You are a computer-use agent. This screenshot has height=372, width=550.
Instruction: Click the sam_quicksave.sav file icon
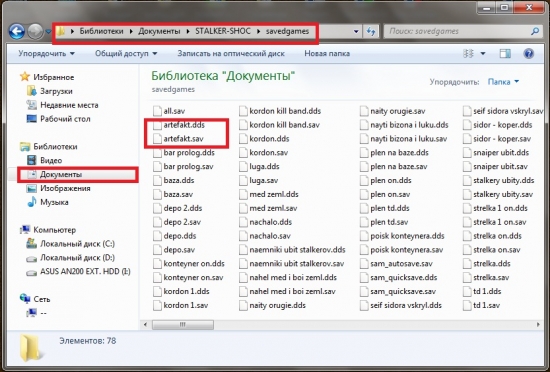pos(364,291)
